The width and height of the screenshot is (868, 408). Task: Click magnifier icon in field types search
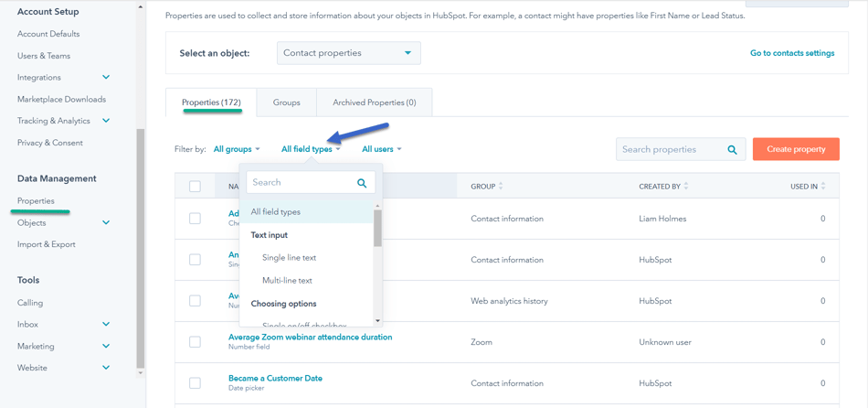pyautogui.click(x=362, y=183)
